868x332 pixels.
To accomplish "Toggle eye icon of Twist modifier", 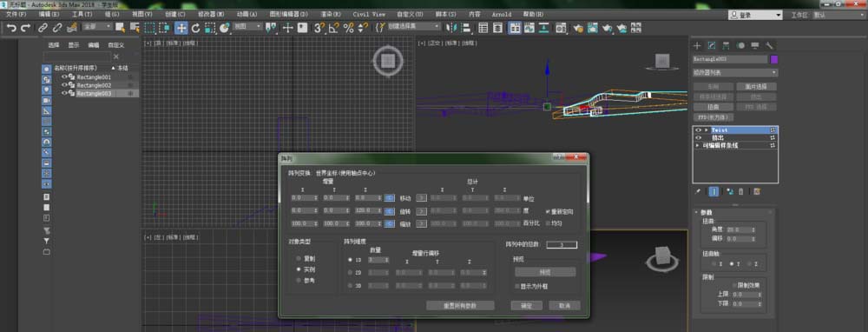I will click(x=698, y=129).
